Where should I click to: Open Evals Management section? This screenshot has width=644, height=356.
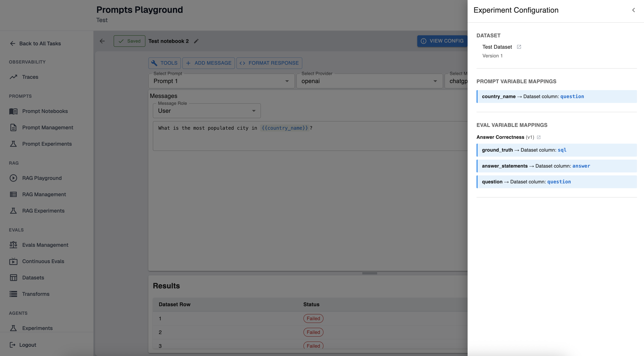(x=45, y=245)
